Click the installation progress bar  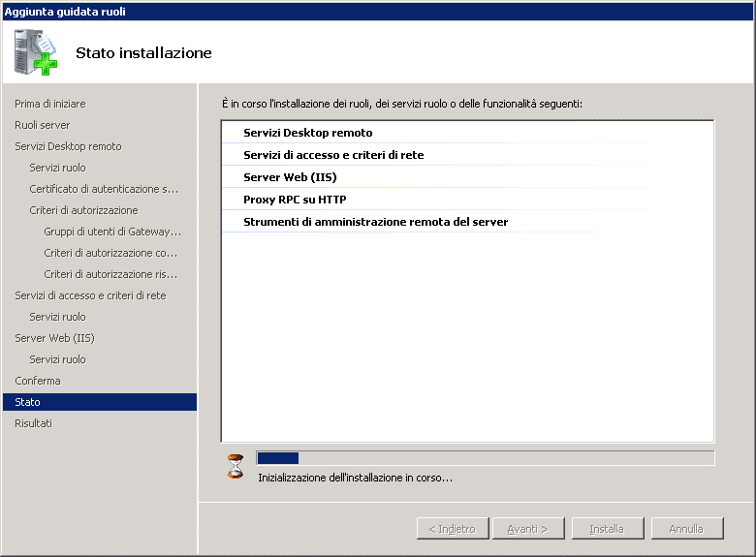click(485, 458)
